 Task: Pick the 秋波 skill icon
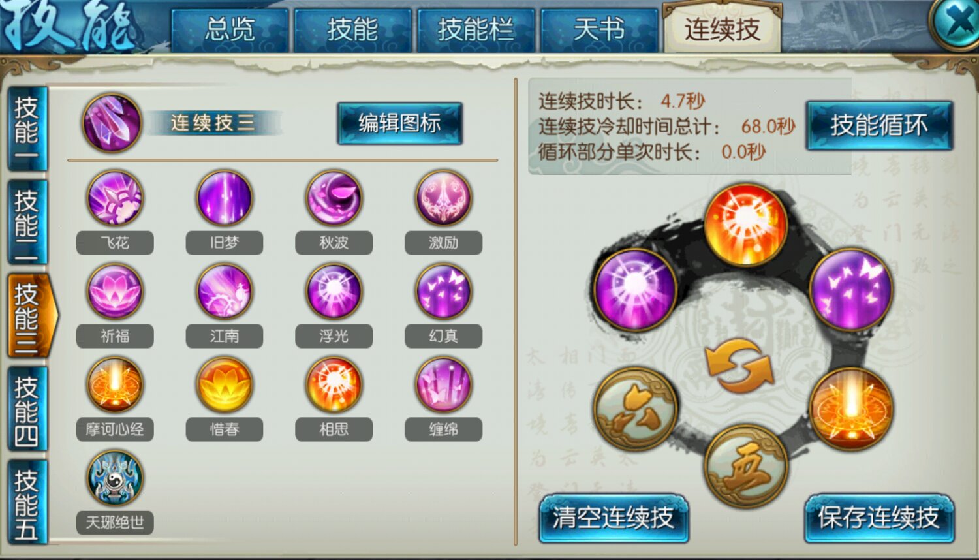pyautogui.click(x=334, y=198)
